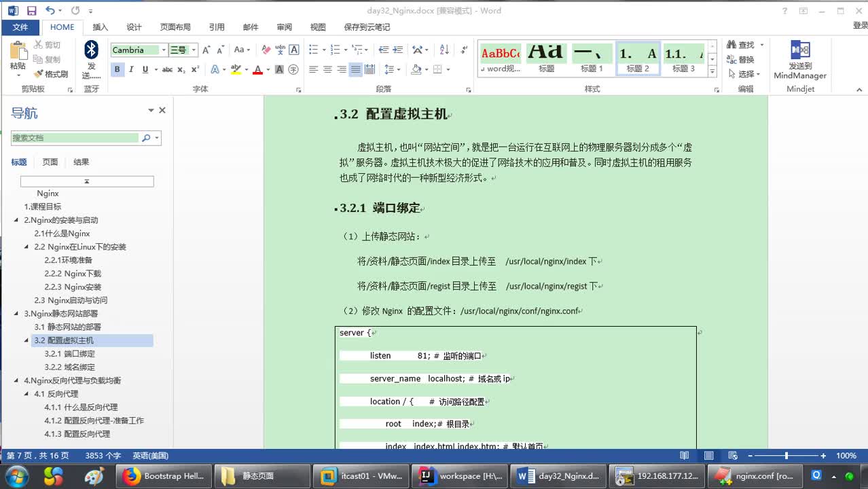Switch to the 审阅 Review tab
This screenshot has width=868, height=489.
pyautogui.click(x=285, y=27)
